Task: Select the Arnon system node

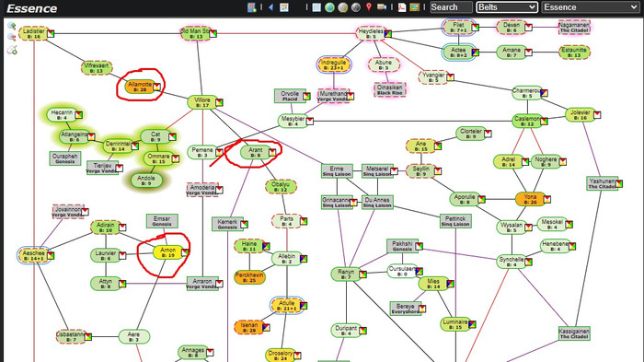Action: (x=168, y=252)
